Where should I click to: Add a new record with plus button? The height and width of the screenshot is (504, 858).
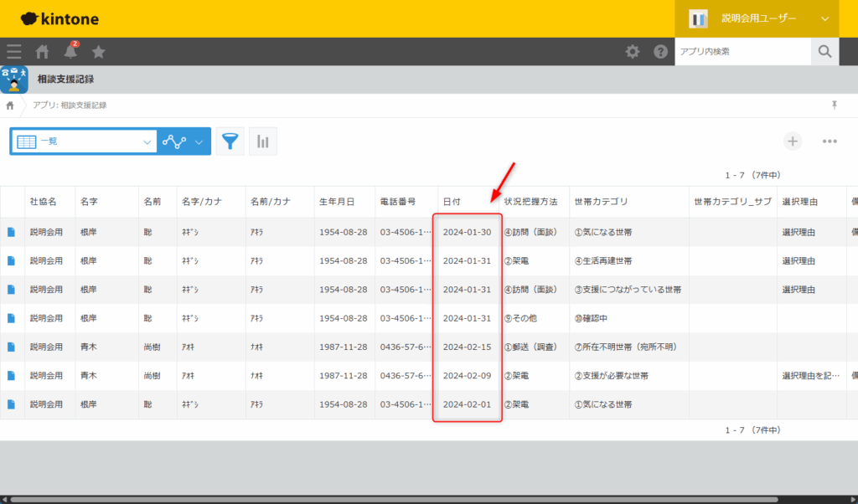793,141
